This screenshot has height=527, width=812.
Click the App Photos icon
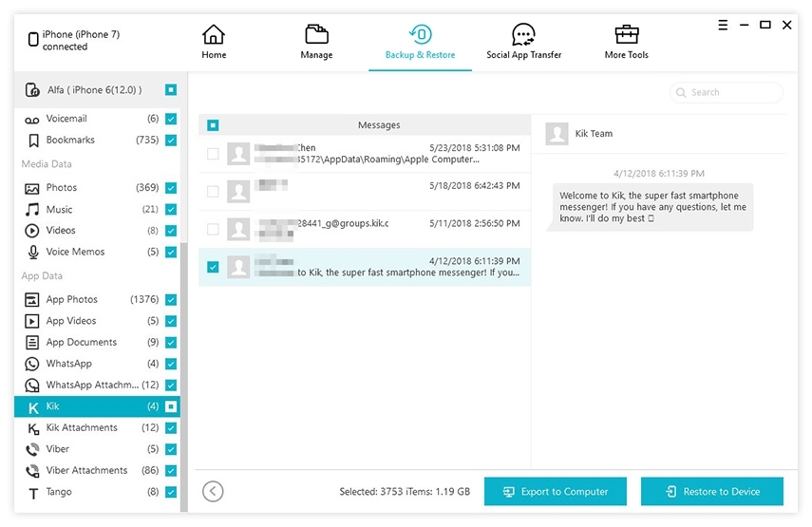point(32,300)
